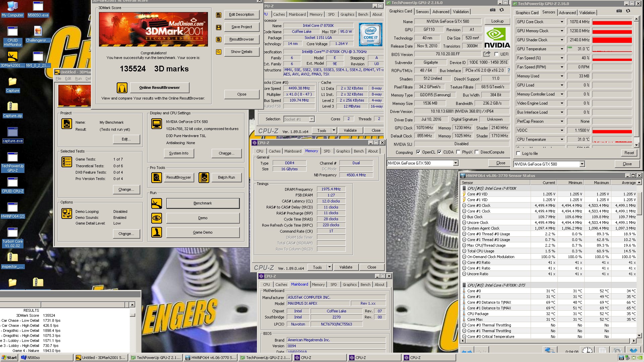Viewport: 644px width, 362px height.
Task: Toggle DirectCompute checkbox
Action: (477, 152)
